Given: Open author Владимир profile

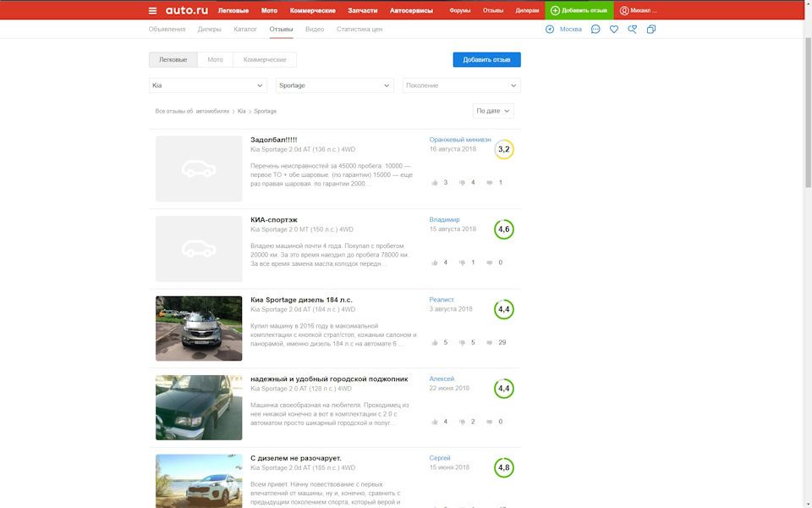Looking at the screenshot, I should pyautogui.click(x=444, y=219).
